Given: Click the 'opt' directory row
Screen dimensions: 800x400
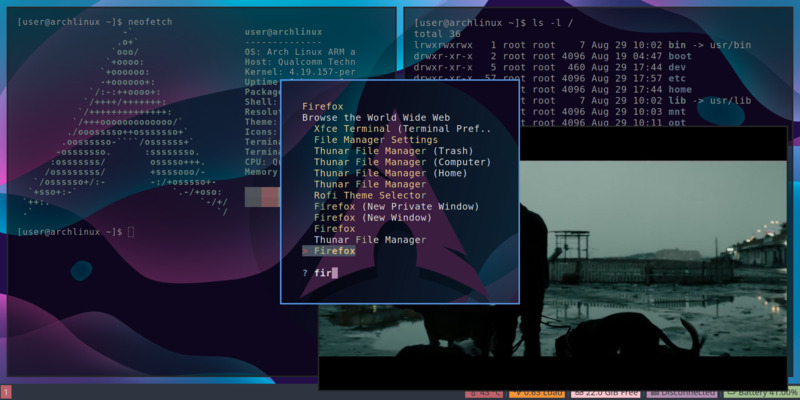Looking at the screenshot, I should coord(603,123).
